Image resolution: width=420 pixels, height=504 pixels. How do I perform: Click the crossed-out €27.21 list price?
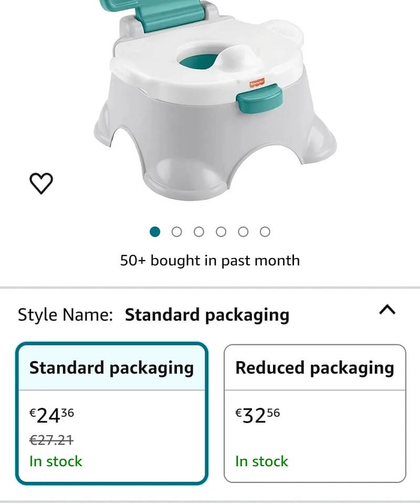[51, 439]
